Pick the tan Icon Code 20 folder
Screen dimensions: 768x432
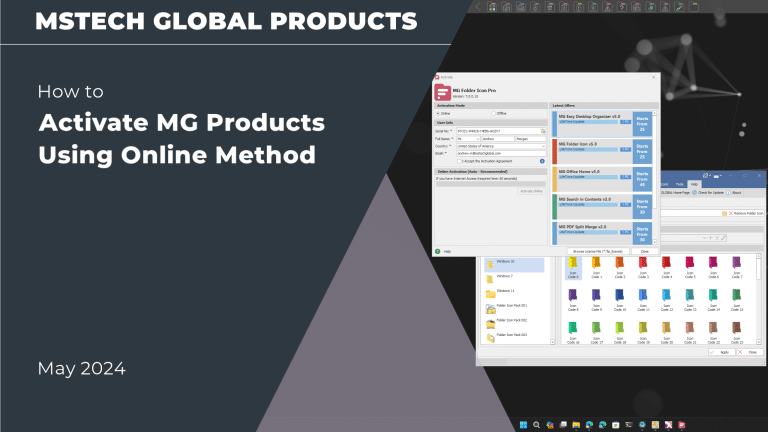pyautogui.click(x=667, y=333)
